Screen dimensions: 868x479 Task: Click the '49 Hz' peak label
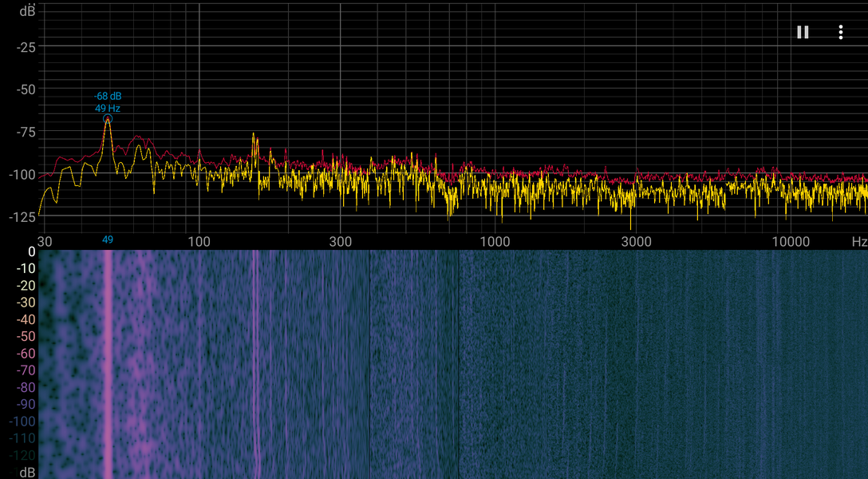point(108,109)
